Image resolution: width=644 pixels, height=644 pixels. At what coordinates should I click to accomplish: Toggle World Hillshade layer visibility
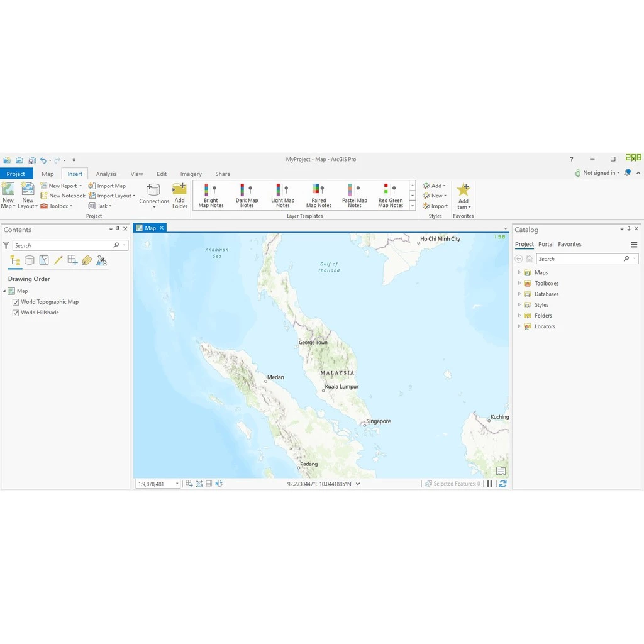click(x=16, y=313)
